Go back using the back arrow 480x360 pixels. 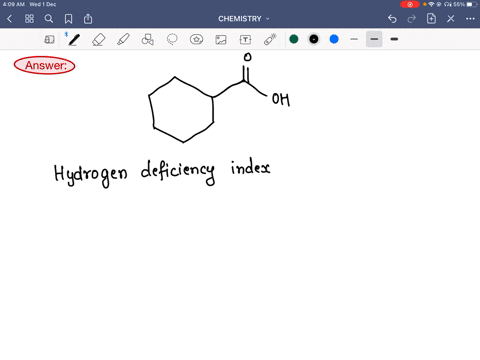click(x=9, y=19)
